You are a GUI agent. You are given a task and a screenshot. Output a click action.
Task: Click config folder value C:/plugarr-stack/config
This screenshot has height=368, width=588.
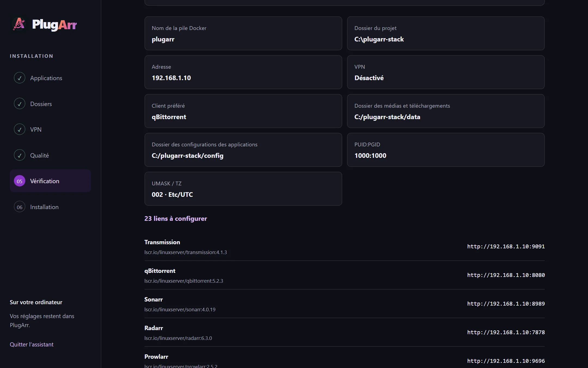pos(188,156)
